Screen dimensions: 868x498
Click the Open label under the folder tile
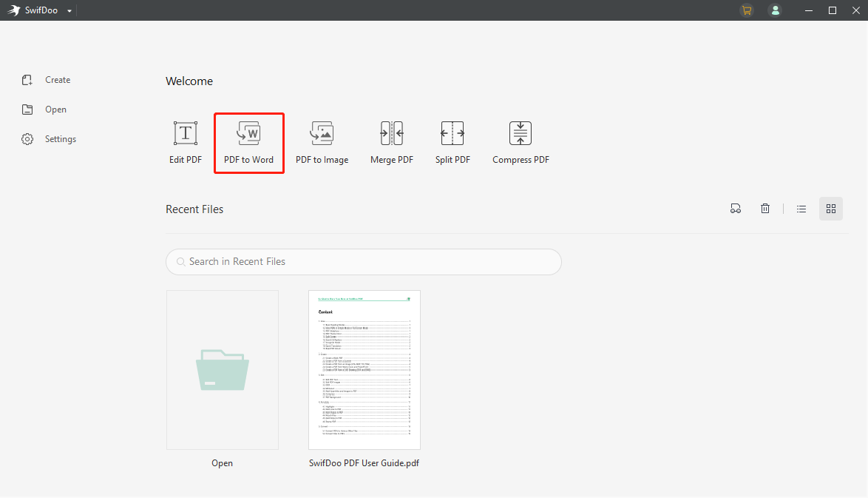click(x=222, y=463)
